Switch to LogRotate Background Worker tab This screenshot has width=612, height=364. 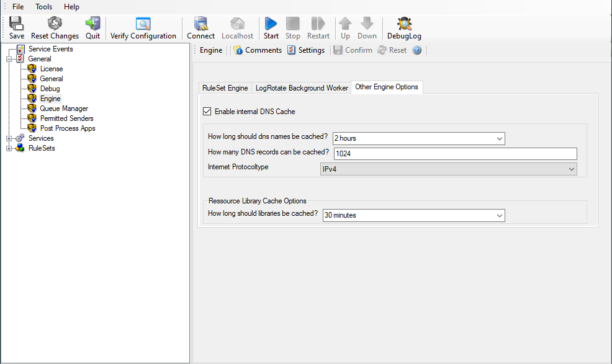point(302,88)
